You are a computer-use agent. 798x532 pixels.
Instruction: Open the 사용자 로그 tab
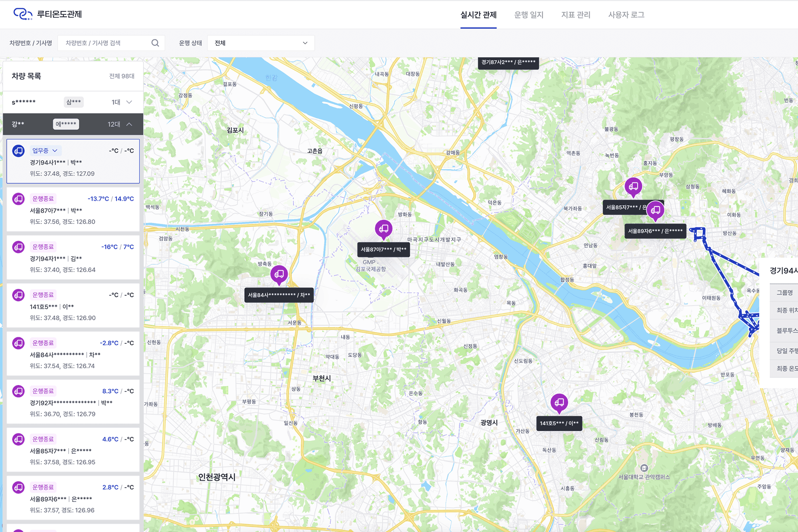626,15
